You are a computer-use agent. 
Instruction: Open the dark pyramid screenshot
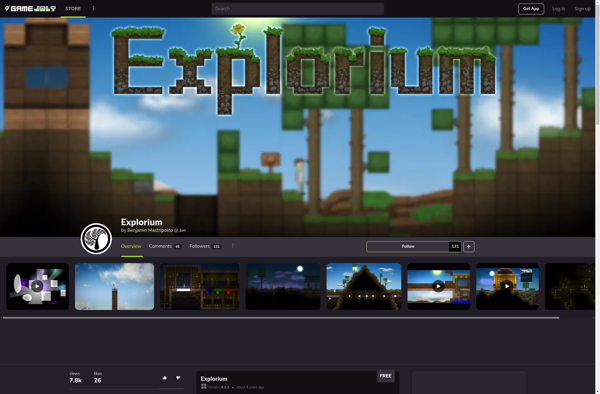pos(364,286)
